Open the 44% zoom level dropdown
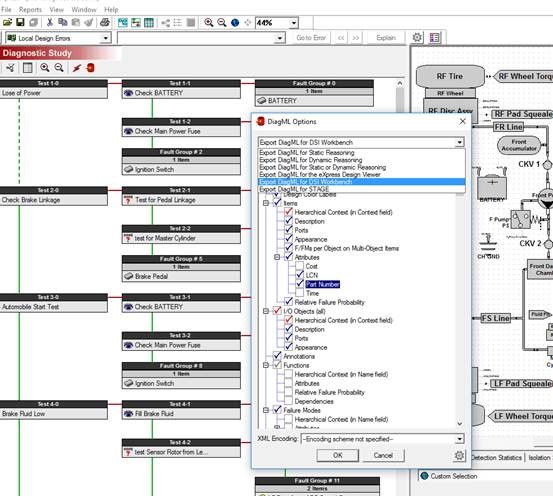Image resolution: width=553 pixels, height=496 pixels. 293,23
